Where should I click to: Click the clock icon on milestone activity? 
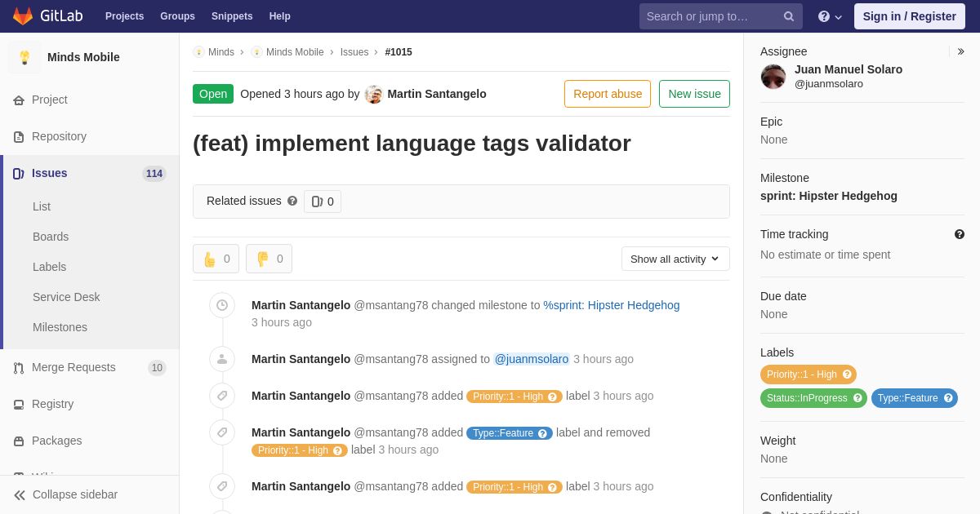(x=222, y=305)
